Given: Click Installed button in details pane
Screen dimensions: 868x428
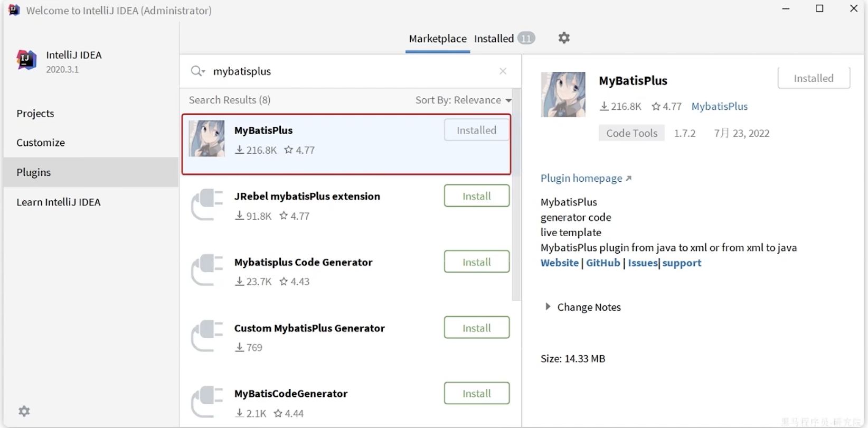Looking at the screenshot, I should (x=814, y=78).
